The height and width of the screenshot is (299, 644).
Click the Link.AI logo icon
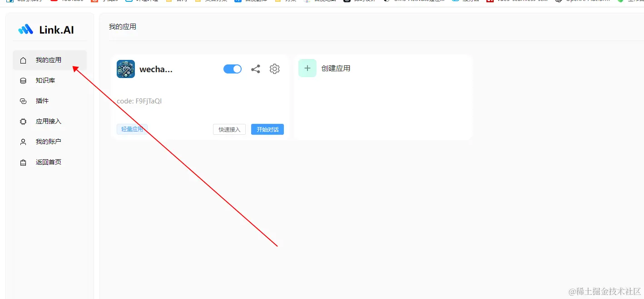[25, 29]
